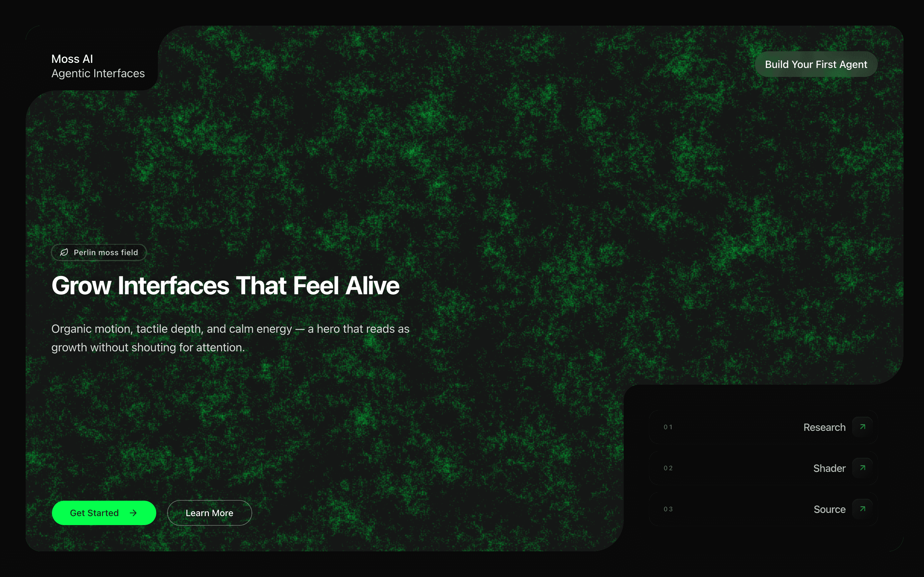
Task: Click the Learn More outlined button
Action: (209, 513)
